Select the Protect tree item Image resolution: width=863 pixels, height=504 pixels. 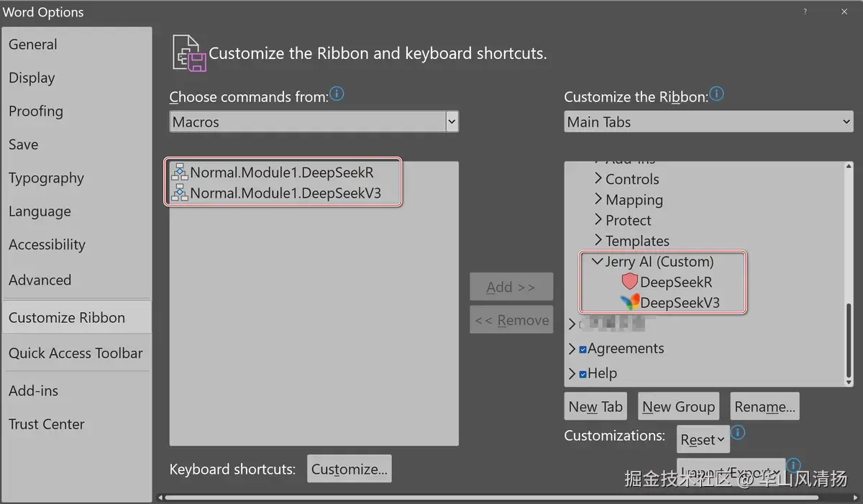click(x=628, y=220)
